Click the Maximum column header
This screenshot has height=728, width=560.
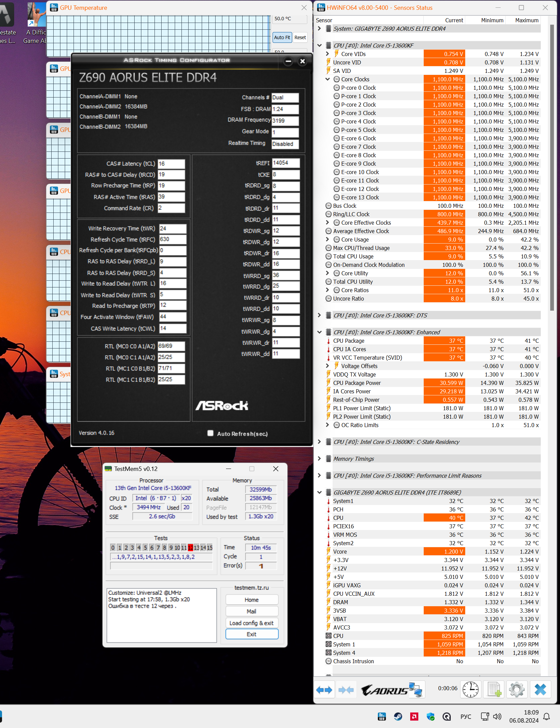pyautogui.click(x=523, y=20)
